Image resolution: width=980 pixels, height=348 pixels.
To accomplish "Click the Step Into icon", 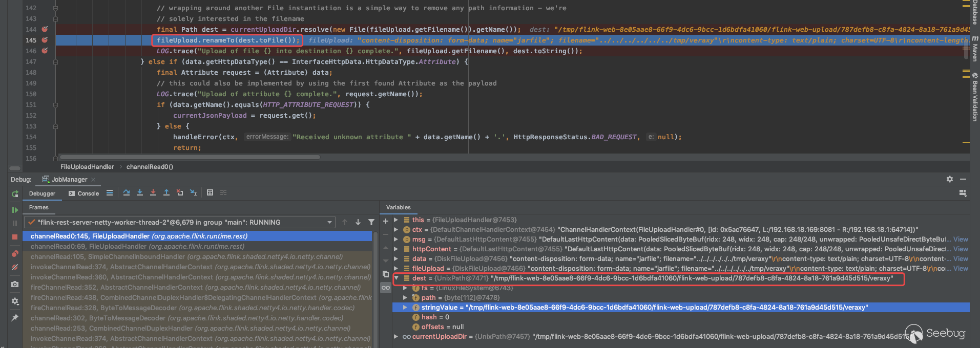I will 140,193.
